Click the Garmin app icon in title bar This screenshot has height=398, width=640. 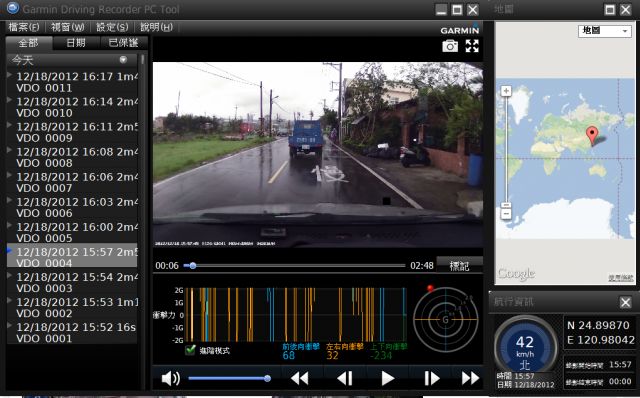tap(13, 8)
